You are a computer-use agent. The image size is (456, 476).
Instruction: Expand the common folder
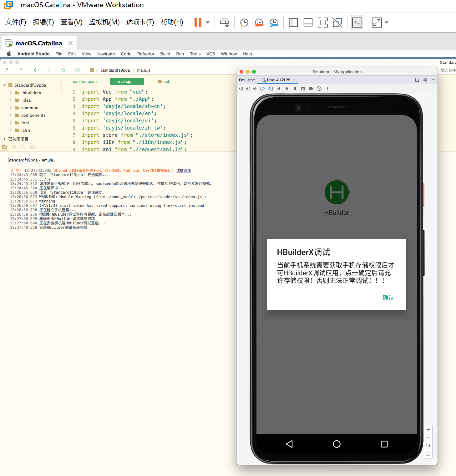pos(11,108)
